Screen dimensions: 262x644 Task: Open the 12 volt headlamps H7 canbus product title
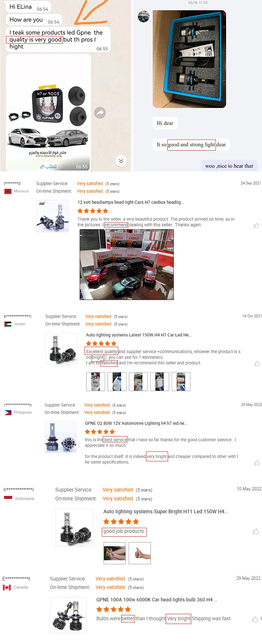(131, 202)
